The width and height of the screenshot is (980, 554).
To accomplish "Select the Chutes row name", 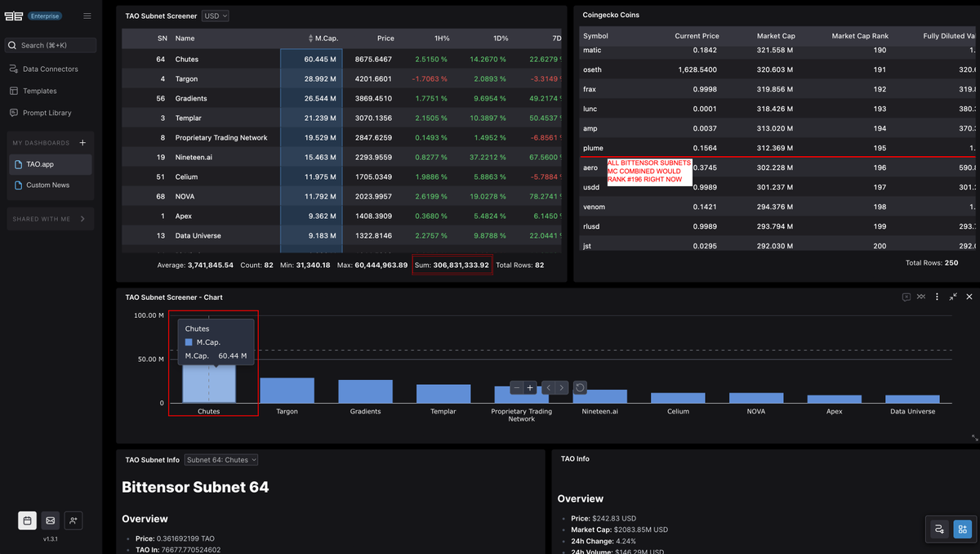I will 187,60.
